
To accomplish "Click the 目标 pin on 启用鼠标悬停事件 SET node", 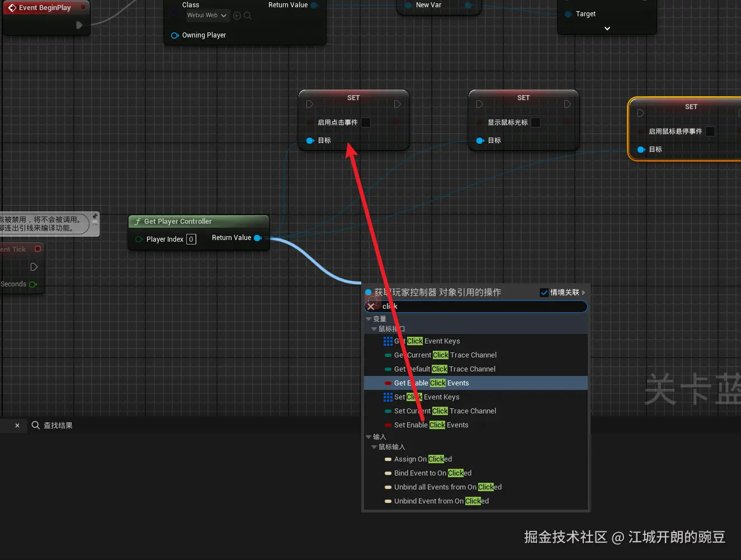I will click(641, 149).
